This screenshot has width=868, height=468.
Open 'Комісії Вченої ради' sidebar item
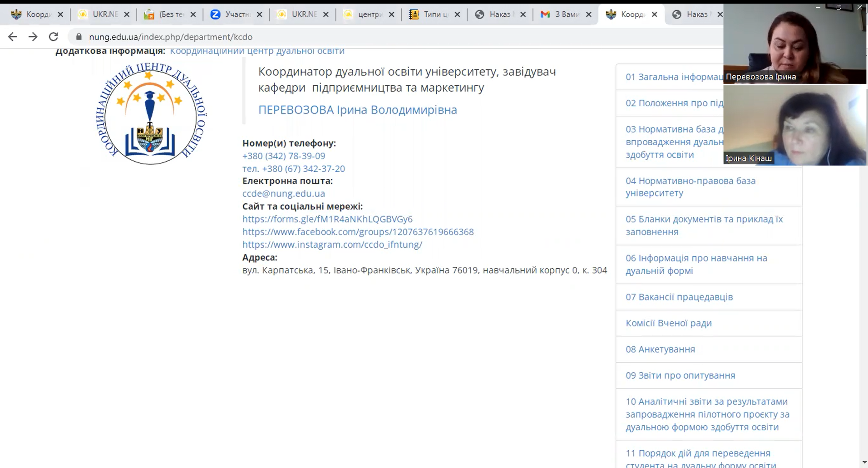pos(668,323)
